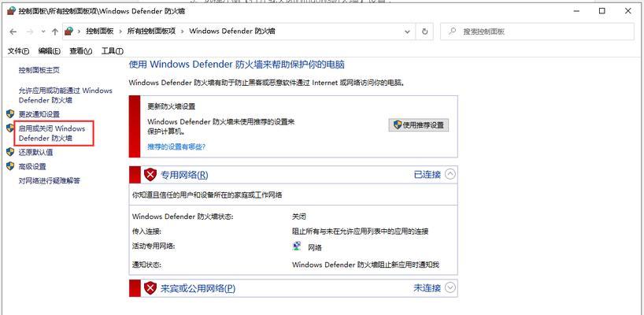Click 控制面板 in the address breadcrumb
Viewport: 644px width, 315px height.
(99, 31)
